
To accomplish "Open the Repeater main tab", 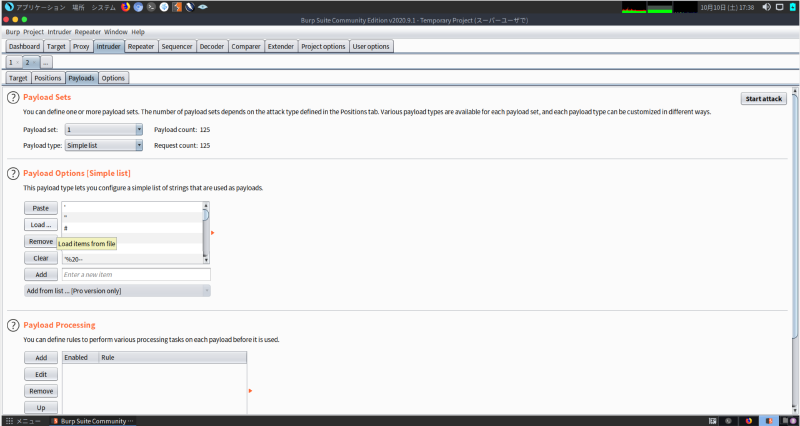I will pos(141,46).
